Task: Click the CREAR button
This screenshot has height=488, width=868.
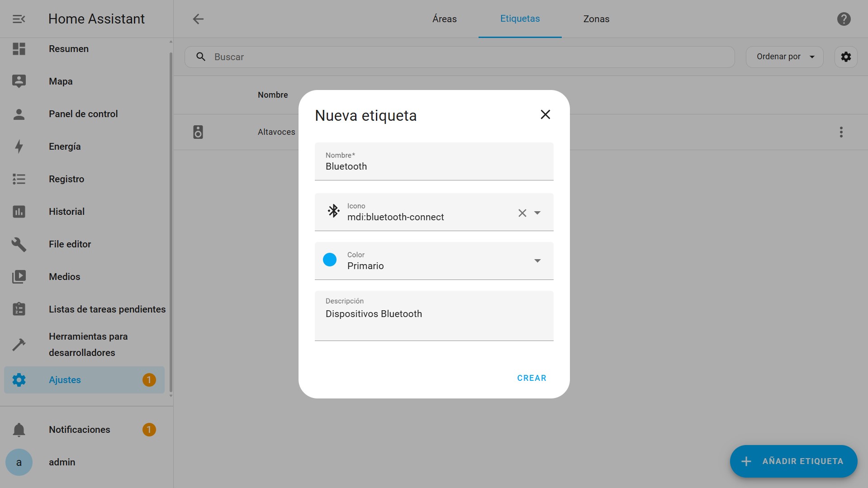Action: coord(531,378)
